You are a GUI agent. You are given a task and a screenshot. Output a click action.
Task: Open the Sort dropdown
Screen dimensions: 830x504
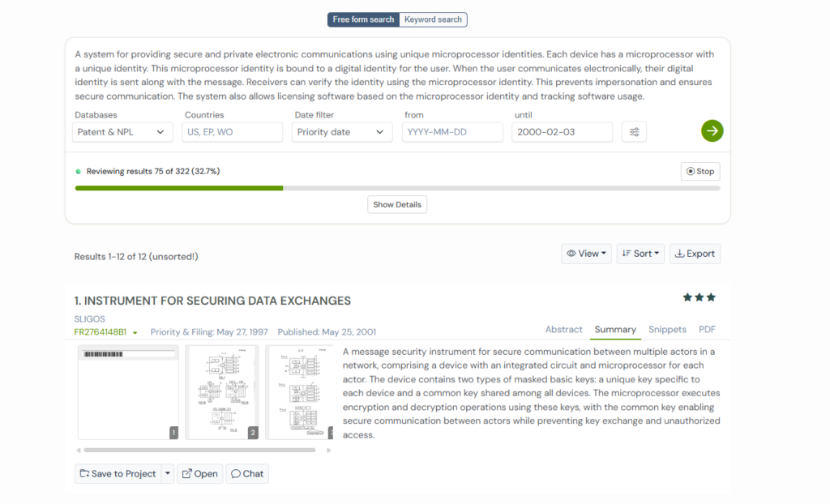point(640,254)
